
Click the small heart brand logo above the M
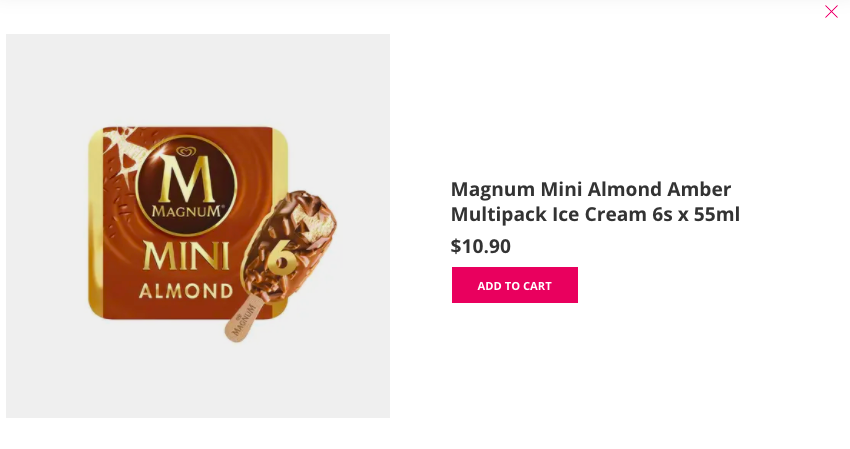185,151
